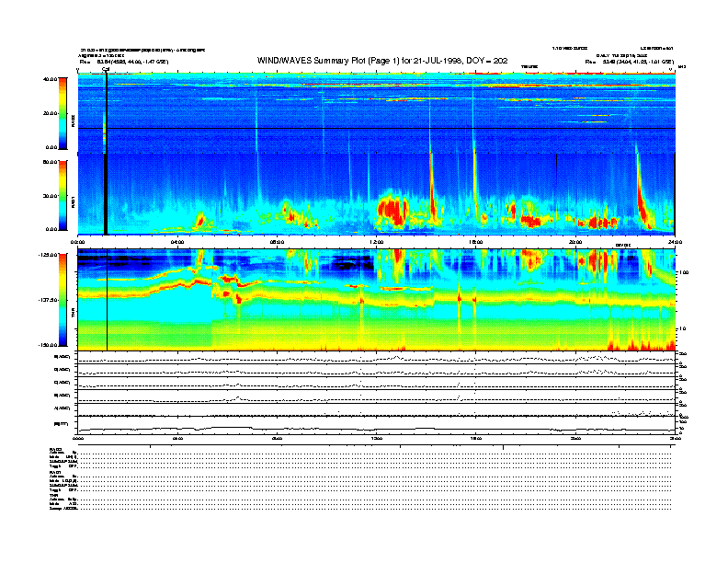Select the 30.00 label on RAD1 scale
The image size is (728, 563).
(50, 196)
